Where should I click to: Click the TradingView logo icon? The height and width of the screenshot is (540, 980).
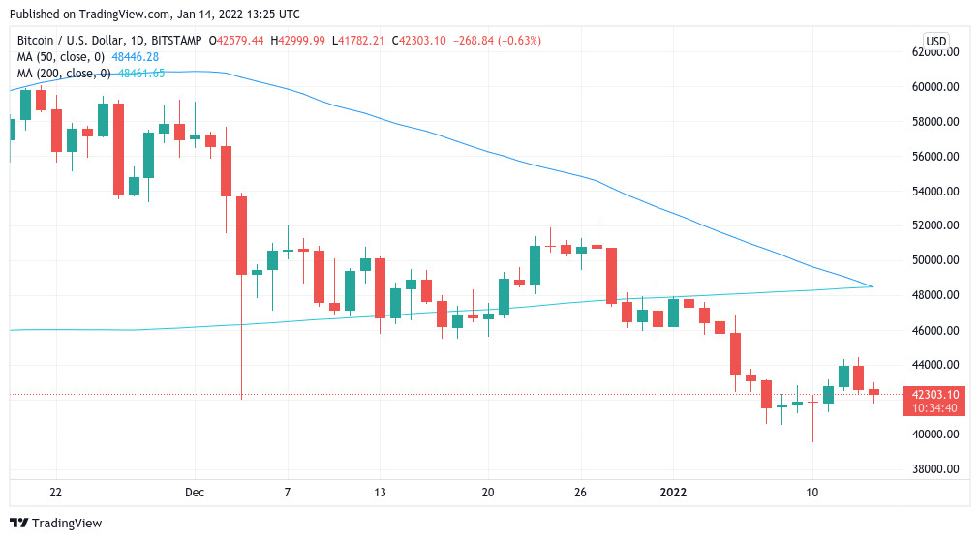point(18,523)
